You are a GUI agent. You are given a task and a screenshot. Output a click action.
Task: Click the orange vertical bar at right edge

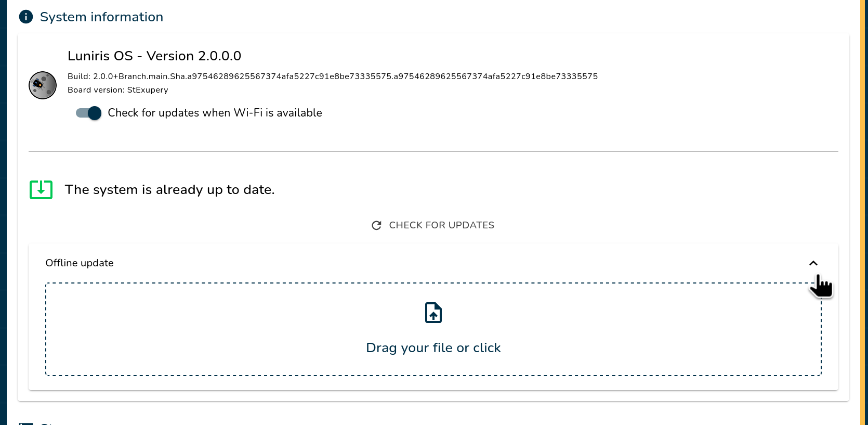coord(863,212)
